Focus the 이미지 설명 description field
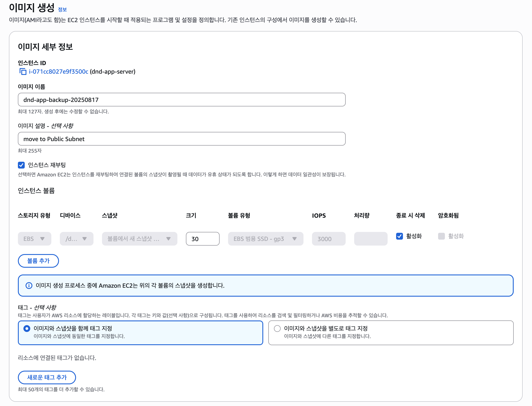 click(181, 139)
